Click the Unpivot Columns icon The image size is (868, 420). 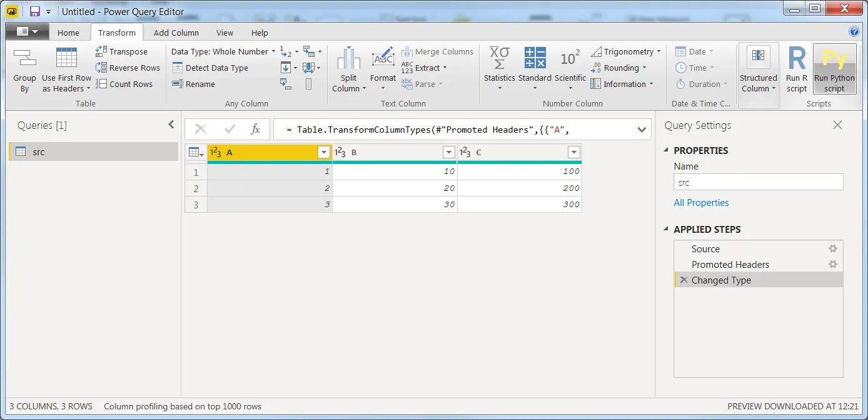point(309,51)
